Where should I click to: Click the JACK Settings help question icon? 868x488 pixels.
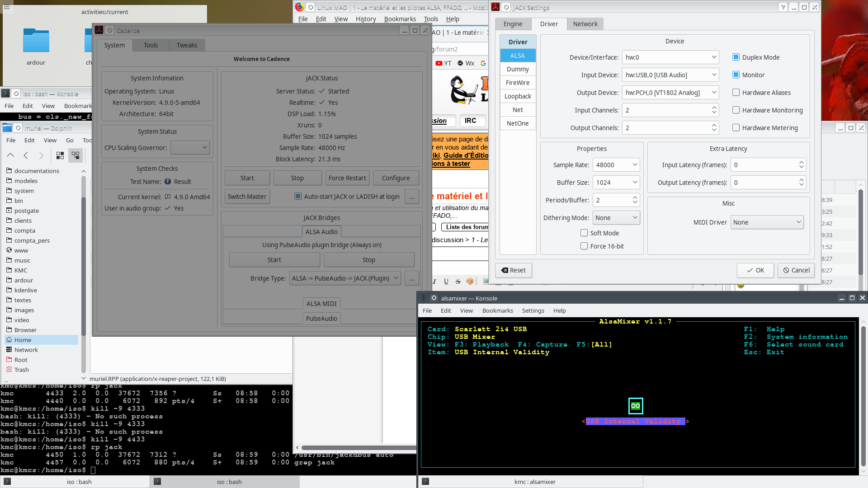783,7
